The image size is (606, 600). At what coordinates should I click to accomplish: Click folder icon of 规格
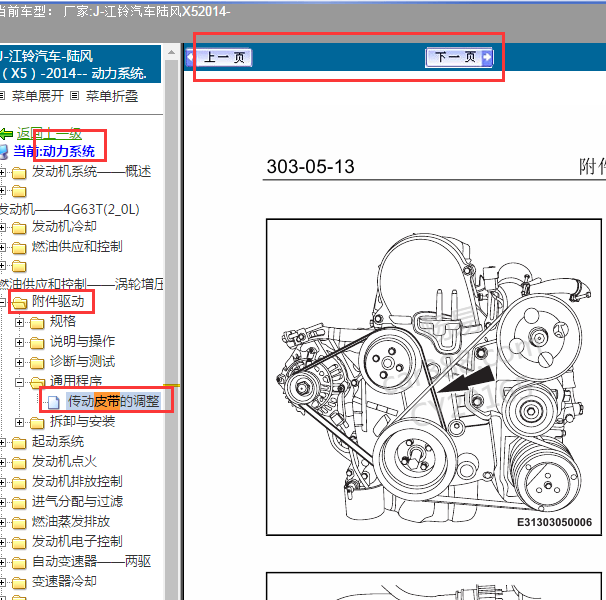pos(37,323)
